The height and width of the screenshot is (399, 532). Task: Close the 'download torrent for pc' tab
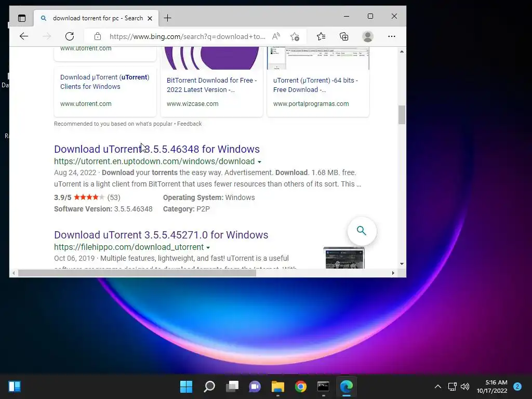tap(150, 18)
